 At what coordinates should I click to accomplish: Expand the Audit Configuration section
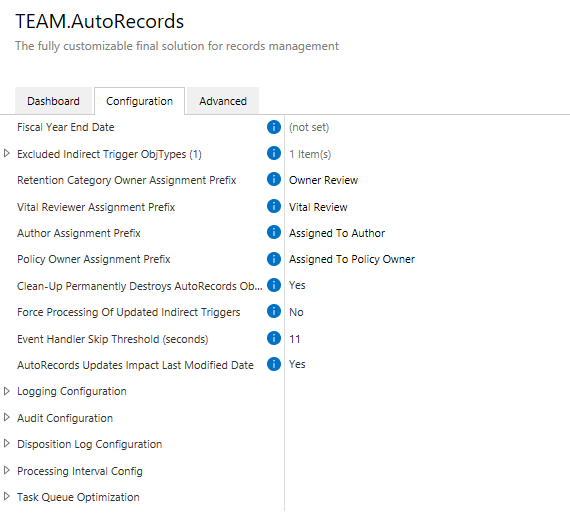[x=7, y=417]
